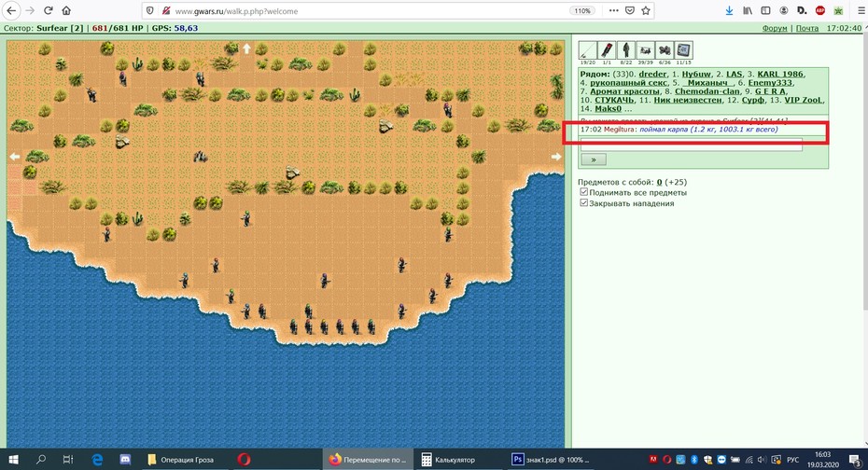Click Megiltura chat nickname
The image size is (868, 470).
coord(619,130)
